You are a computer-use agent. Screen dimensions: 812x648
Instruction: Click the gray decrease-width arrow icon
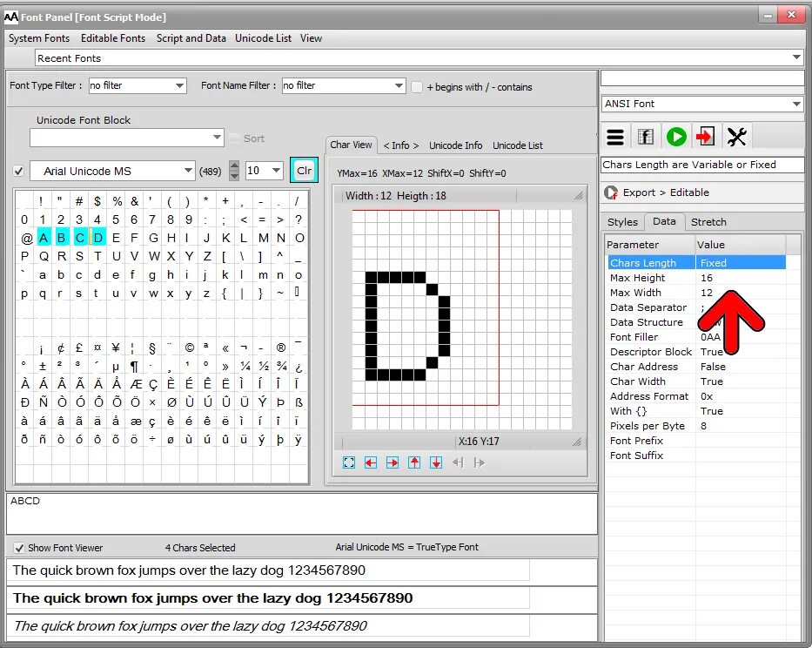click(458, 462)
